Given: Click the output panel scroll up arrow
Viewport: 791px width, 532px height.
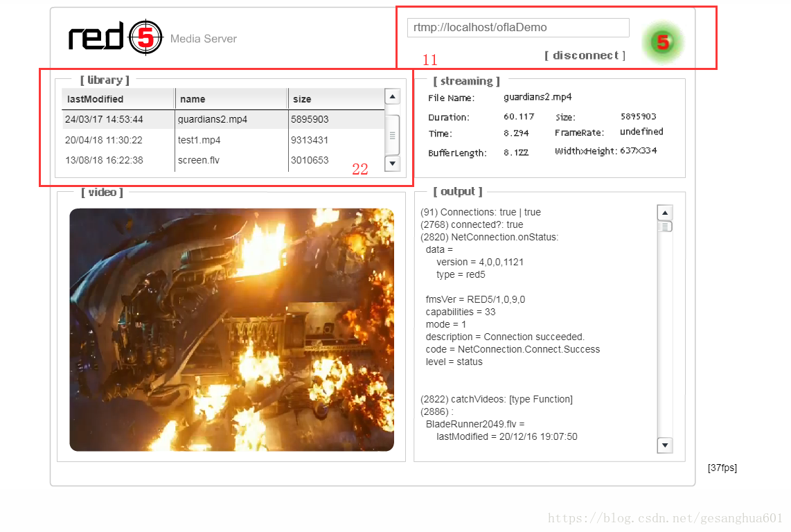Looking at the screenshot, I should pos(665,213).
